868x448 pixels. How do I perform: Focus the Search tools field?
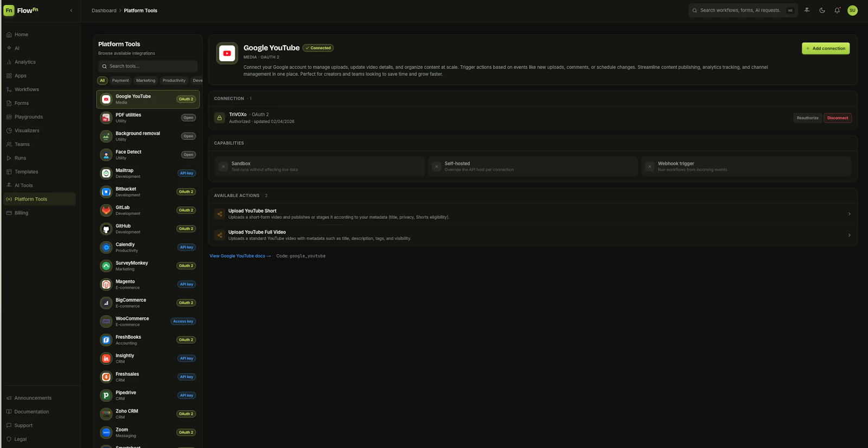[x=148, y=66]
